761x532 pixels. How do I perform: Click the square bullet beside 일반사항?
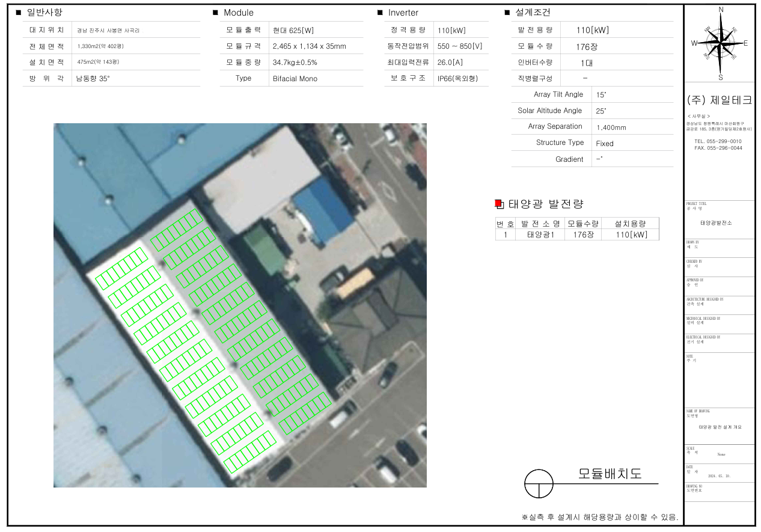[x=18, y=13]
